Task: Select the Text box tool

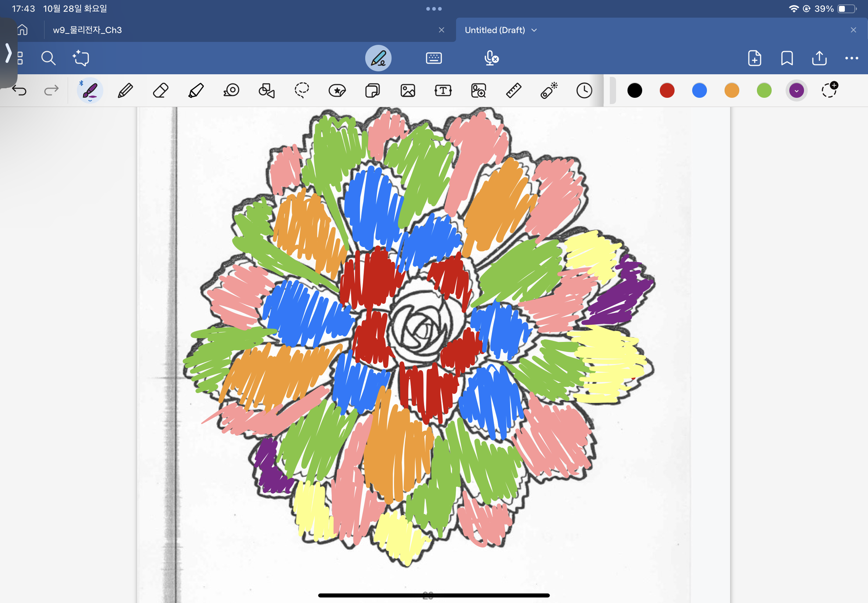Action: (443, 91)
